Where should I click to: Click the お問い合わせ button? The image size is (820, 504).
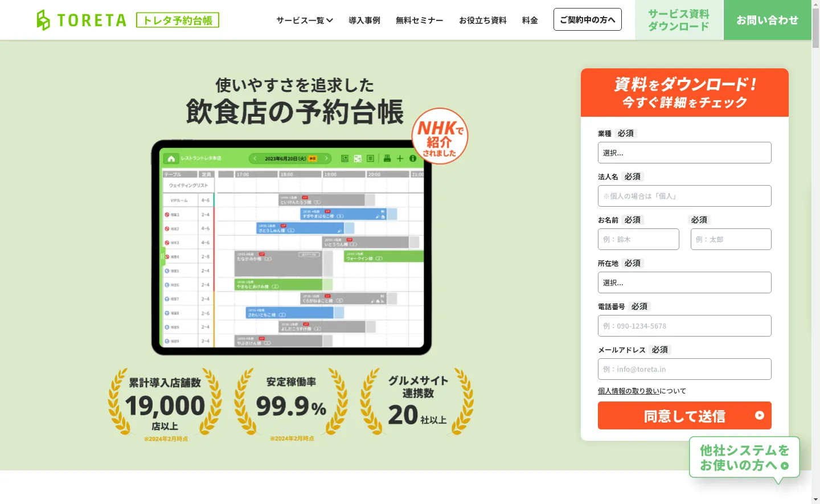click(767, 20)
